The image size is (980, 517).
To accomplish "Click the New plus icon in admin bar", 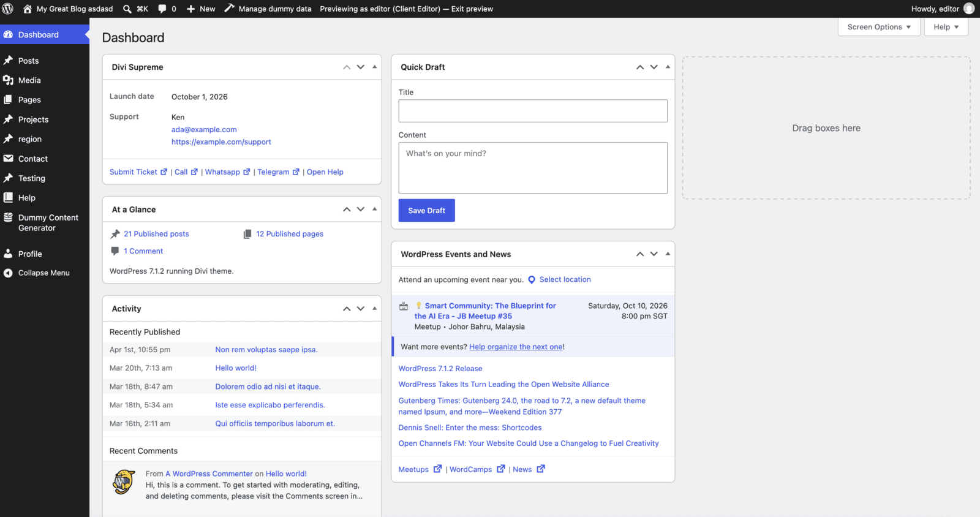I will pos(191,9).
